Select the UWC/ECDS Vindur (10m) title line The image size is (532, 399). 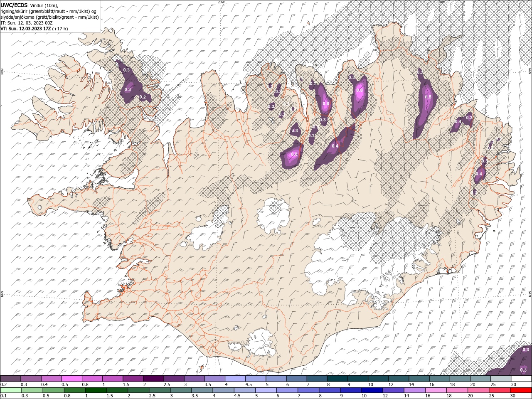pyautogui.click(x=30, y=5)
